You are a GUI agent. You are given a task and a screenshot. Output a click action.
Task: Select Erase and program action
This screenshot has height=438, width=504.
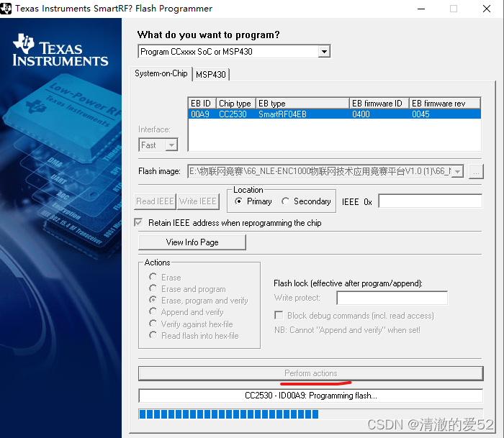coord(153,288)
